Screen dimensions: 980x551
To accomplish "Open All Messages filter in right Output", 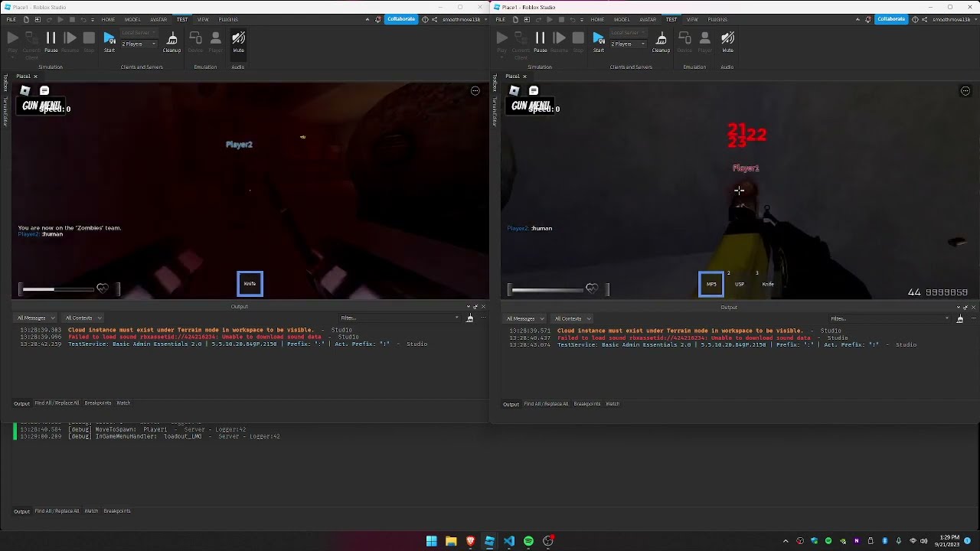I will click(x=524, y=318).
